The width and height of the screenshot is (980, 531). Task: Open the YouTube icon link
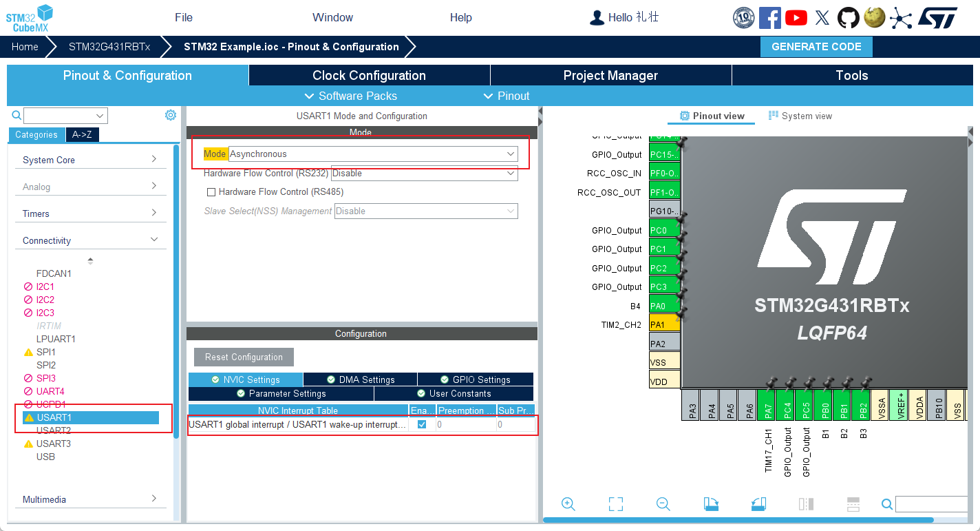796,18
